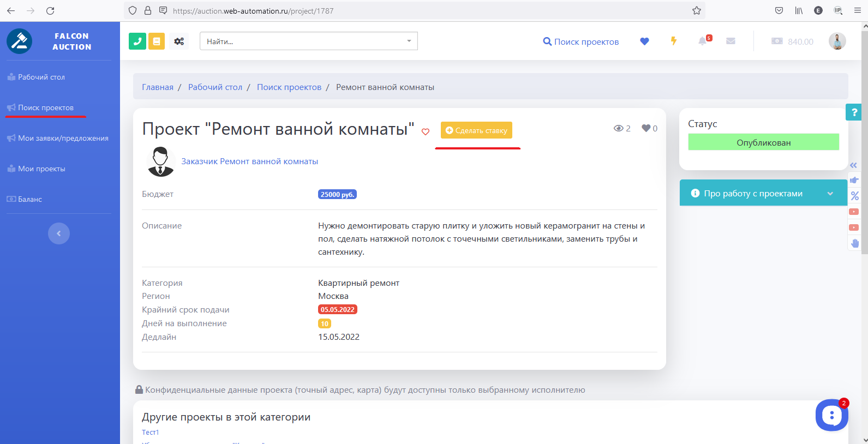Viewport: 868px width, 444px height.
Task: Open "Баланс" in the sidebar
Action: click(30, 200)
